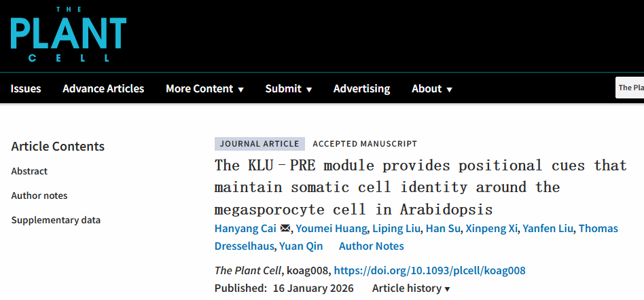Screen dimensions: 644x300
Task: Open the Advertising page
Action: (x=361, y=89)
